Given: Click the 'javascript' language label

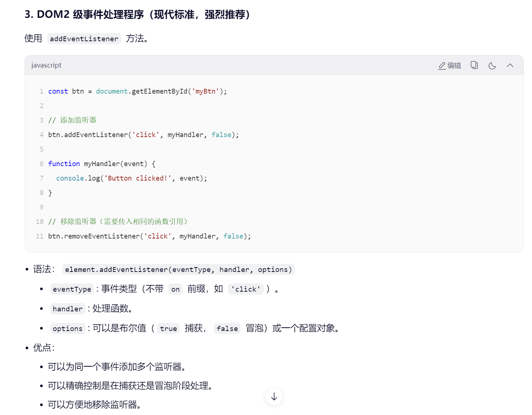Looking at the screenshot, I should [46, 65].
